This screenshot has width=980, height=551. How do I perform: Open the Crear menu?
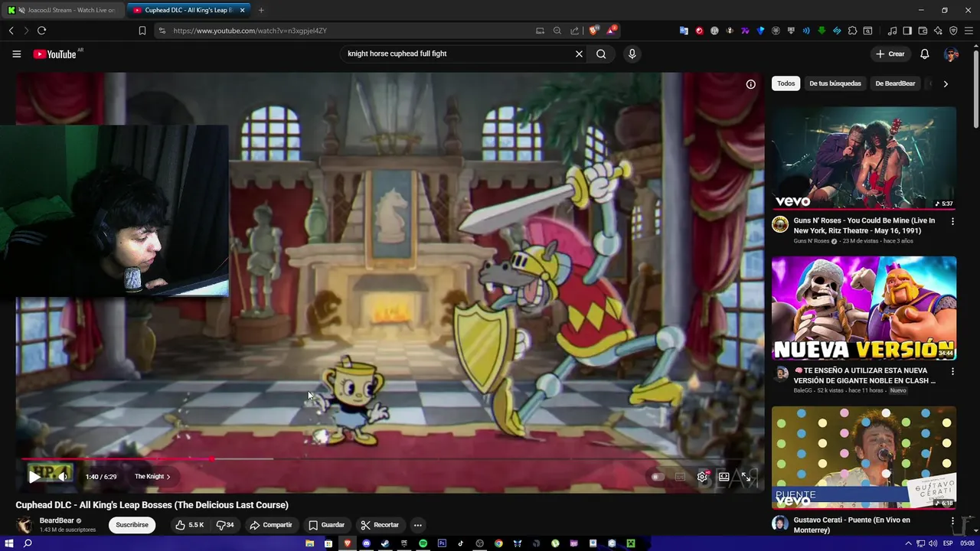click(x=890, y=54)
